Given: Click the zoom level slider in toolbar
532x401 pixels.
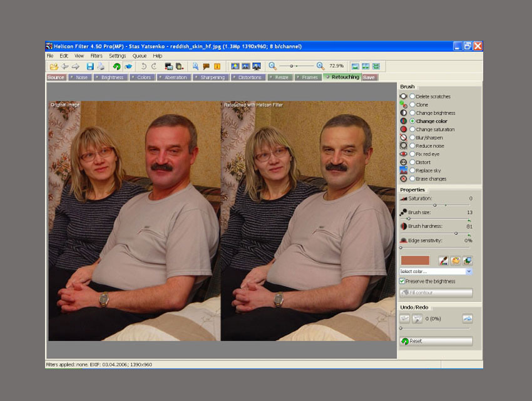Looking at the screenshot, I should (296, 66).
